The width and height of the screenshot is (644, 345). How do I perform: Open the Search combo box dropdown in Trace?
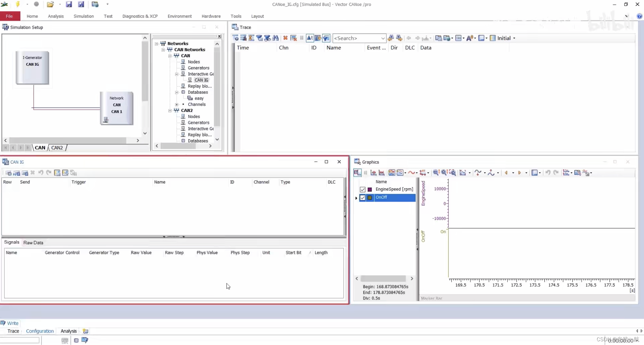pyautogui.click(x=383, y=38)
